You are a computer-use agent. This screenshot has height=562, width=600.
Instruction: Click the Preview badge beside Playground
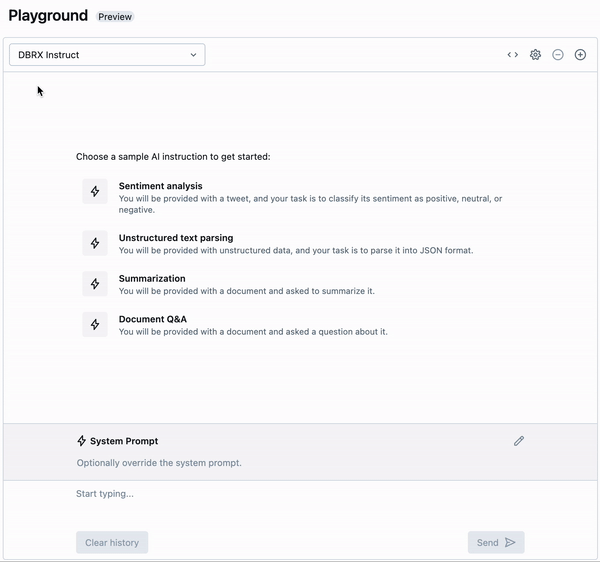click(115, 17)
